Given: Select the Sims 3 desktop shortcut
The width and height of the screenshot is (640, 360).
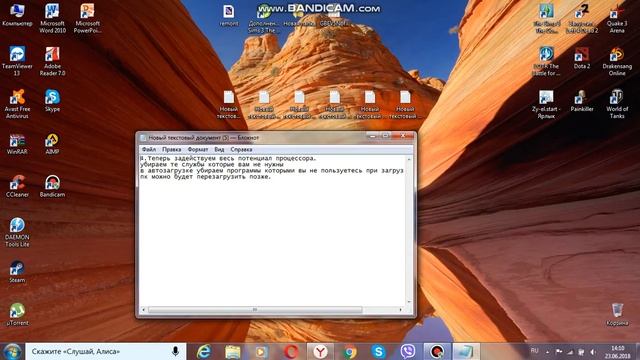Looking at the screenshot, I should (x=264, y=18).
